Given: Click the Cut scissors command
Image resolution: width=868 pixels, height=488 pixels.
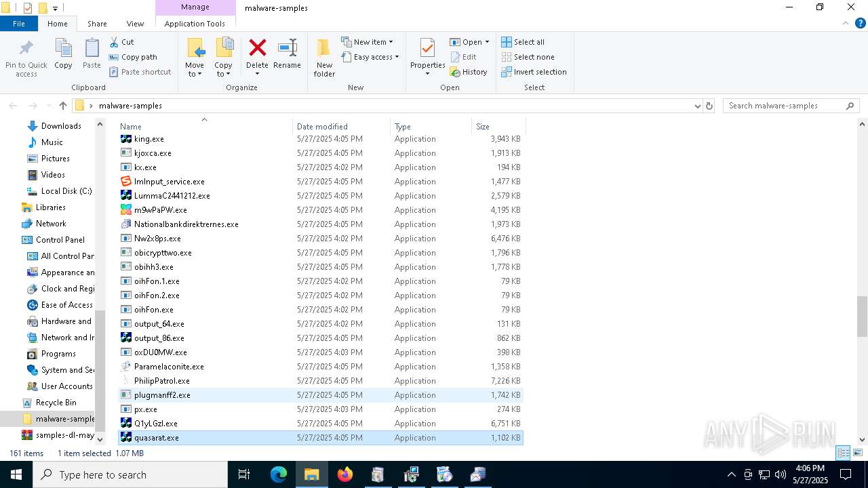Looking at the screenshot, I should point(122,42).
